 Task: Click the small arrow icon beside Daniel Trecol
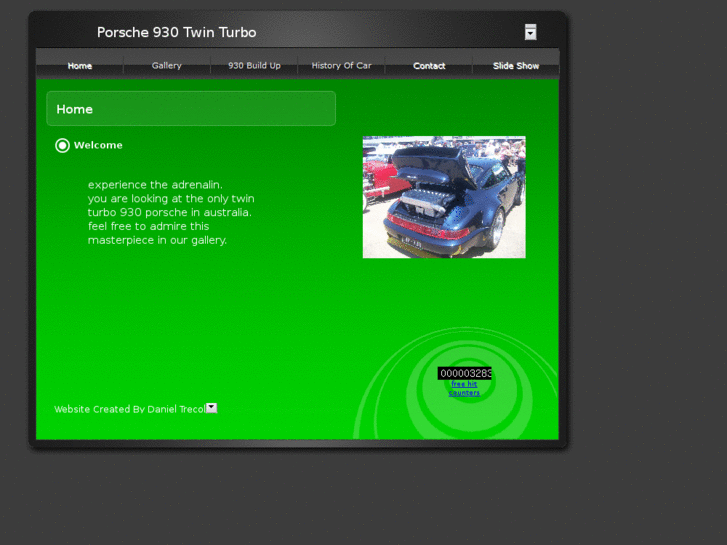[211, 408]
